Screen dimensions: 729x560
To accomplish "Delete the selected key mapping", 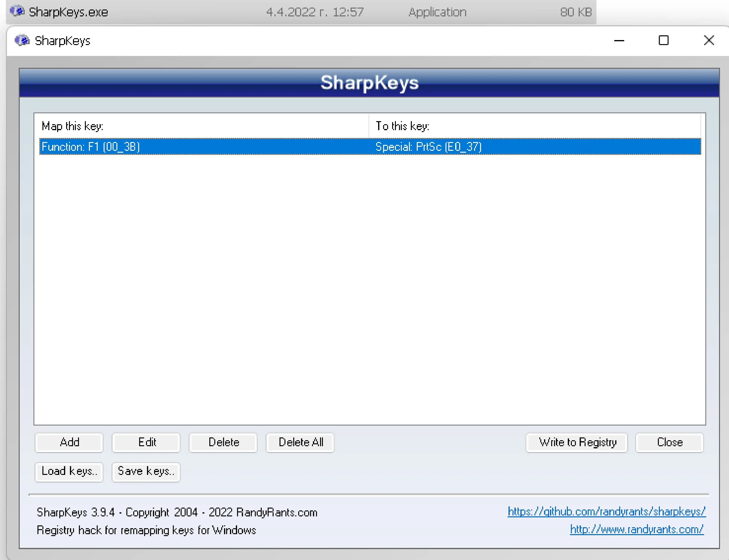I will coord(223,442).
